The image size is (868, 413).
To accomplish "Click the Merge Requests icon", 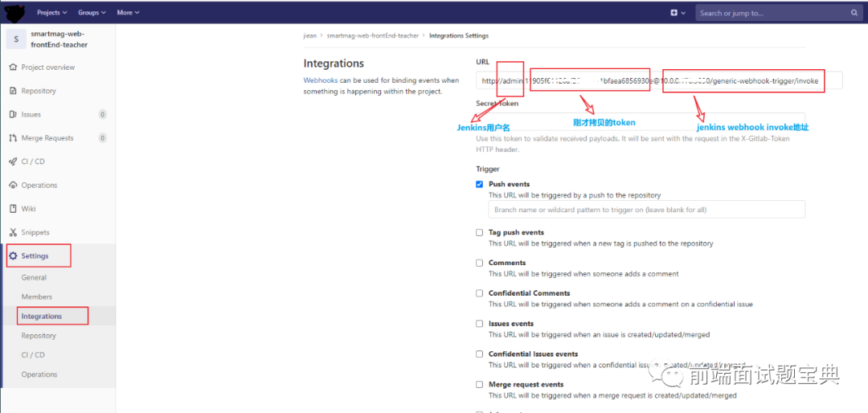I will [14, 138].
